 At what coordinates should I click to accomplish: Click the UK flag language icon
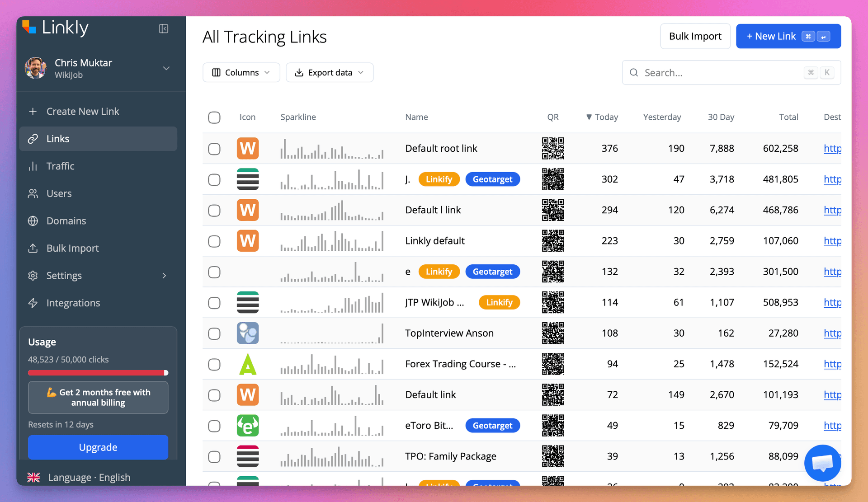coord(33,477)
